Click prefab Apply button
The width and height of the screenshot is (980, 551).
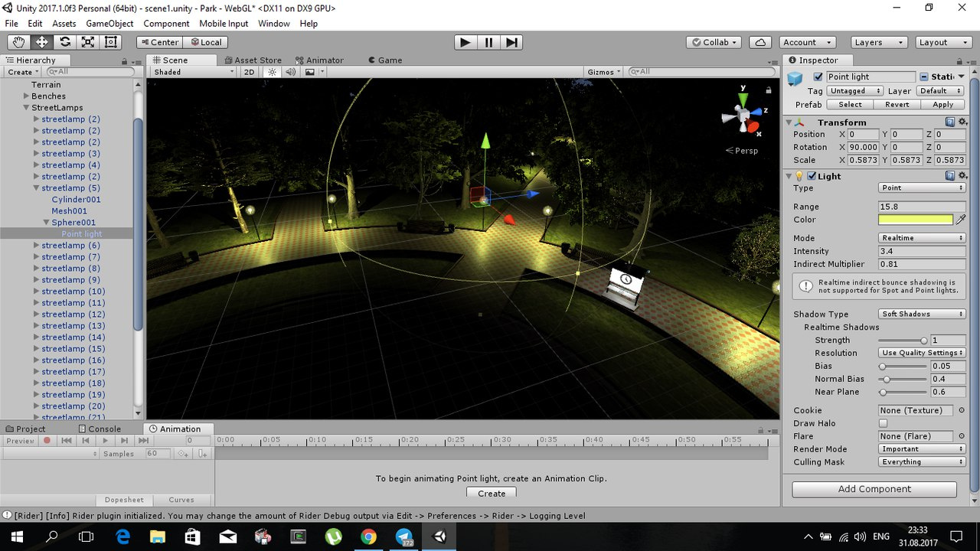point(942,105)
